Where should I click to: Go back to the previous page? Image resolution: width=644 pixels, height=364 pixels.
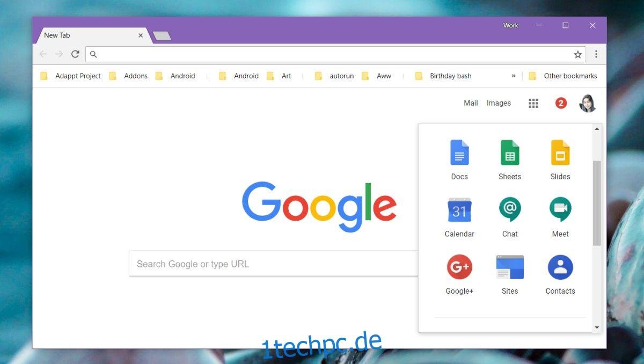pyautogui.click(x=43, y=54)
